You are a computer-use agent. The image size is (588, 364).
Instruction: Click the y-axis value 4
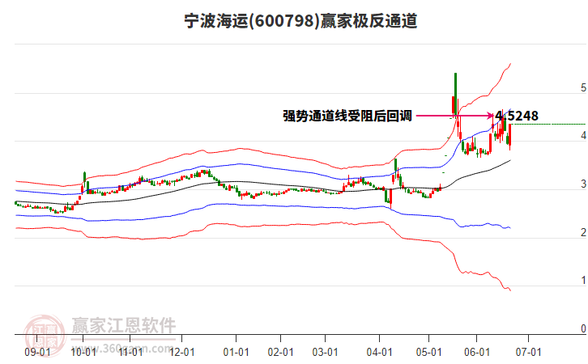583,136
